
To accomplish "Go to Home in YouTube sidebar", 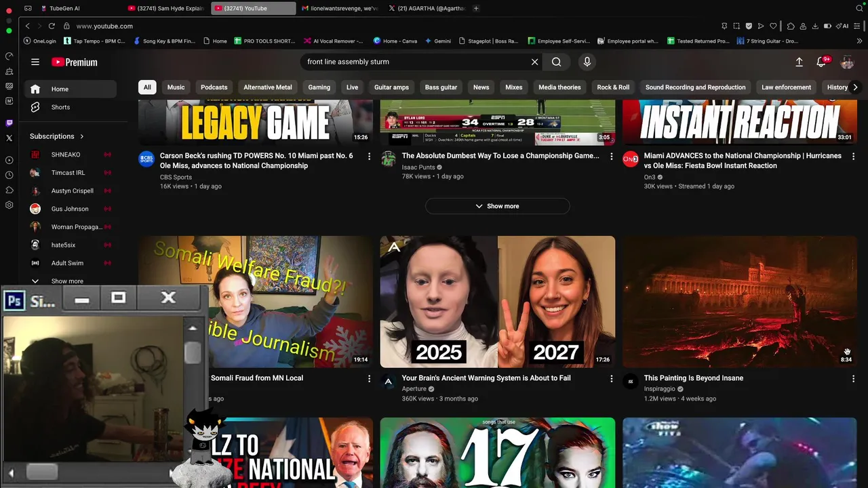I will point(71,89).
